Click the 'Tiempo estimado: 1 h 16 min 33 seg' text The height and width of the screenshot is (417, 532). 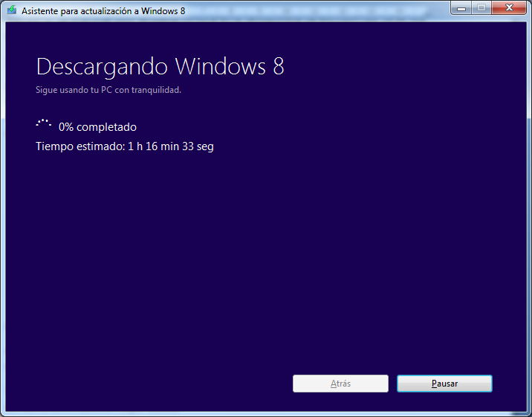click(125, 146)
